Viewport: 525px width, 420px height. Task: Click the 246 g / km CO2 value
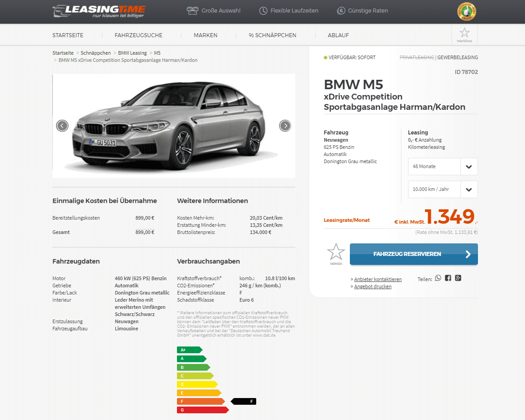[260, 286]
